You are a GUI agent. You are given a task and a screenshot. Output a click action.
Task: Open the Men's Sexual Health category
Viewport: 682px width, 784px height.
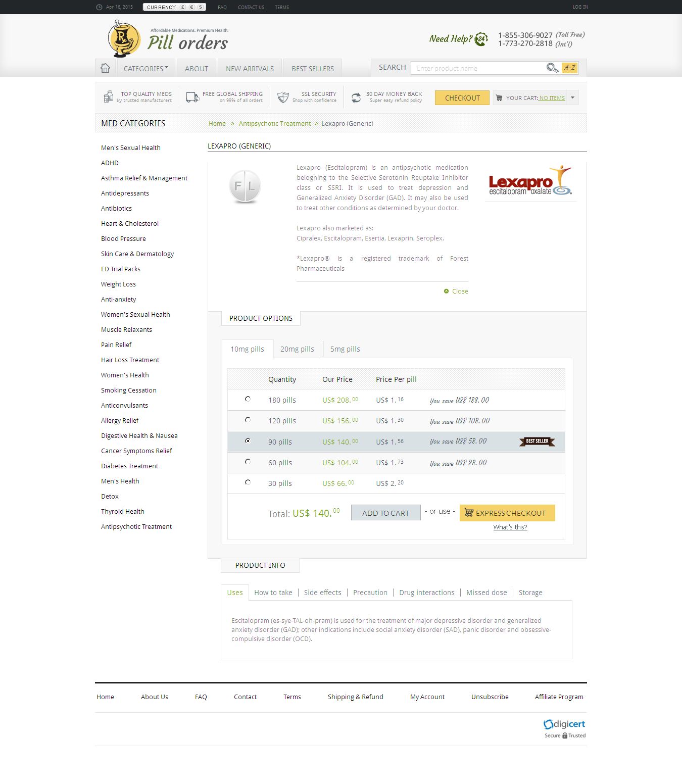(x=130, y=148)
